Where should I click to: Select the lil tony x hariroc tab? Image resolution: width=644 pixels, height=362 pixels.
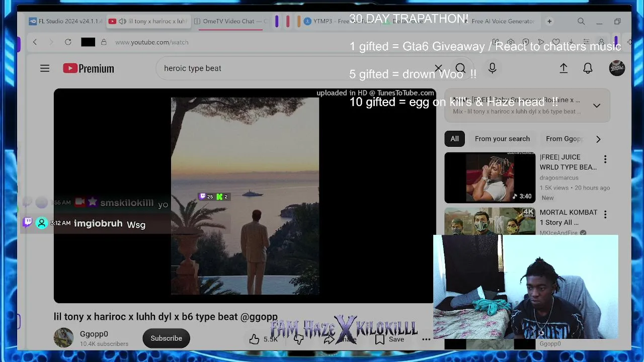tap(148, 22)
